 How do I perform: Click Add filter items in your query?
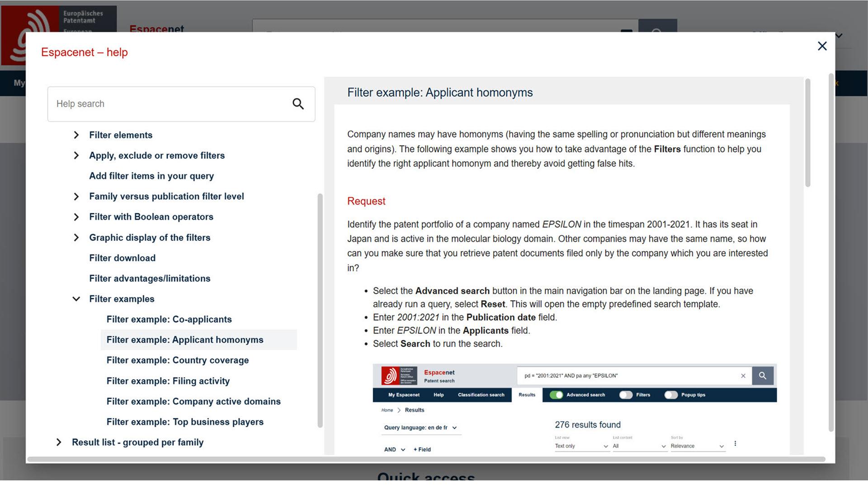click(151, 176)
